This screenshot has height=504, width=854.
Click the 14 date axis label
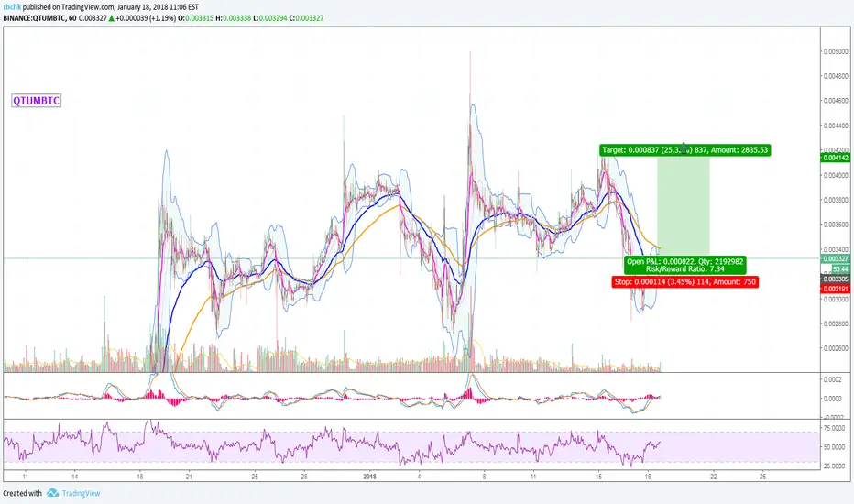74,477
